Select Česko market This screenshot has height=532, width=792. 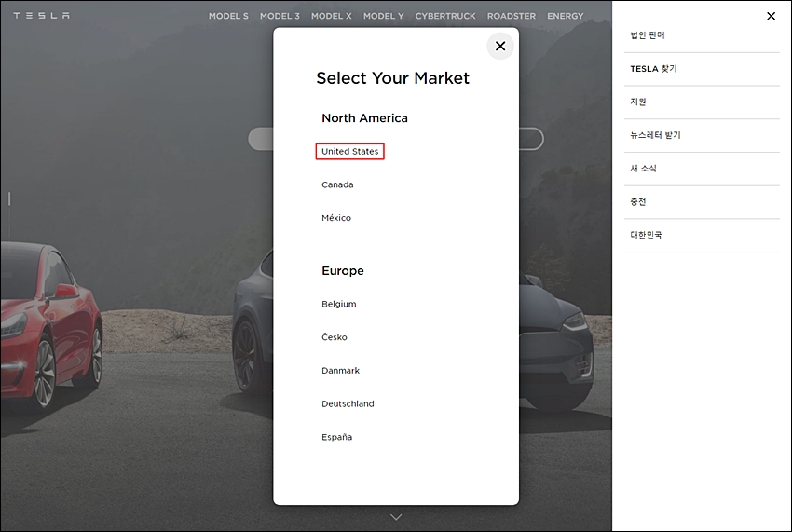point(335,337)
